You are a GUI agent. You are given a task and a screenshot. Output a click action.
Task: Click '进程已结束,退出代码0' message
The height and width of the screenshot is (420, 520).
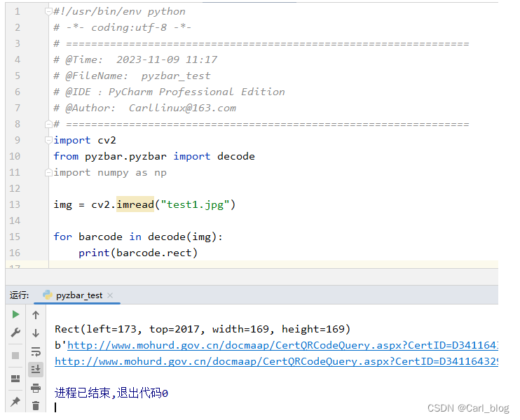click(111, 393)
